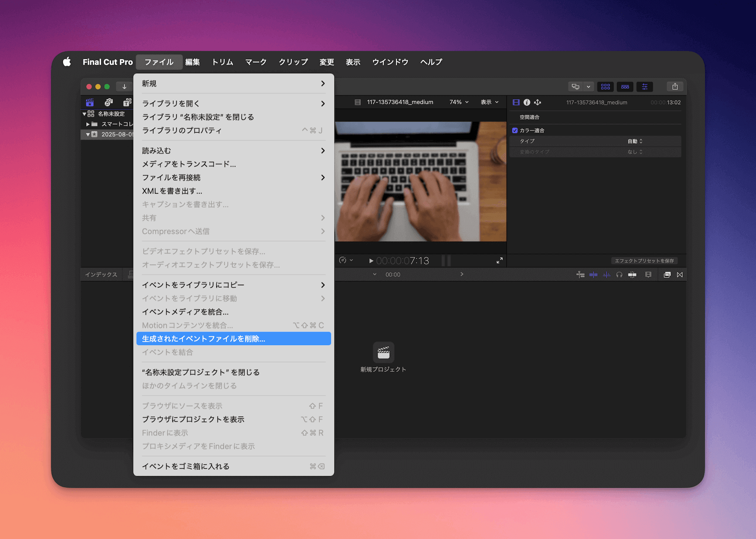Expand the 読み込む submenu
This screenshot has width=756, height=539.
click(x=234, y=150)
